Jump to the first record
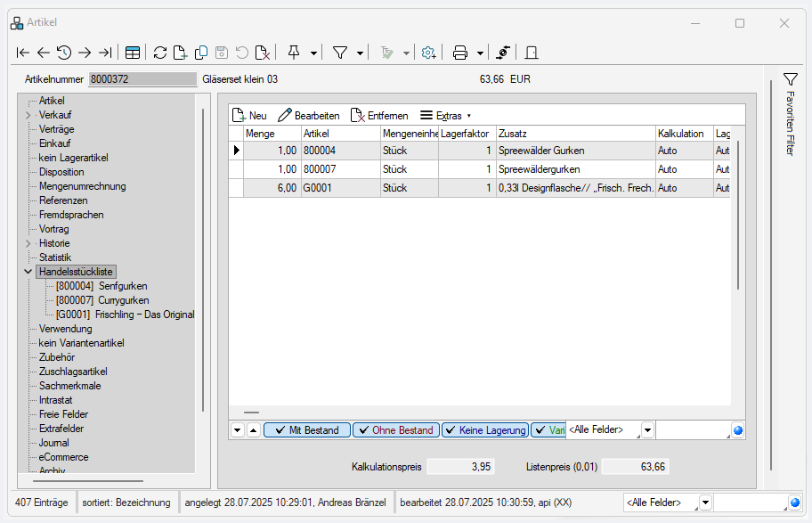The height and width of the screenshot is (523, 812). (x=23, y=53)
